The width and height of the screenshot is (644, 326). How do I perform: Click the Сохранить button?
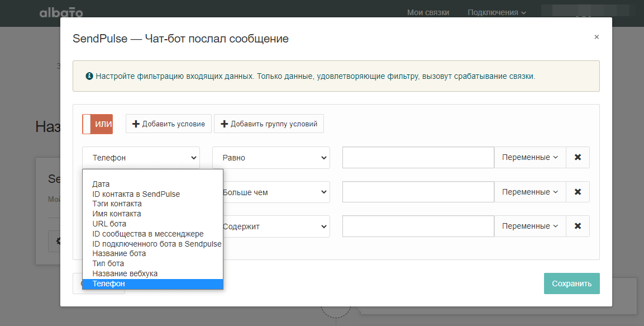572,284
